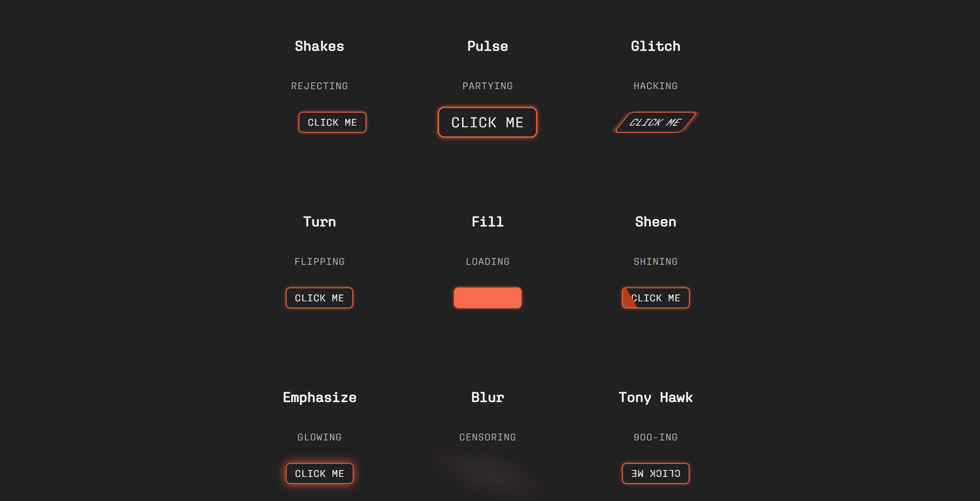Click the Glitch title
Image resolution: width=980 pixels, height=501 pixels.
(x=656, y=46)
